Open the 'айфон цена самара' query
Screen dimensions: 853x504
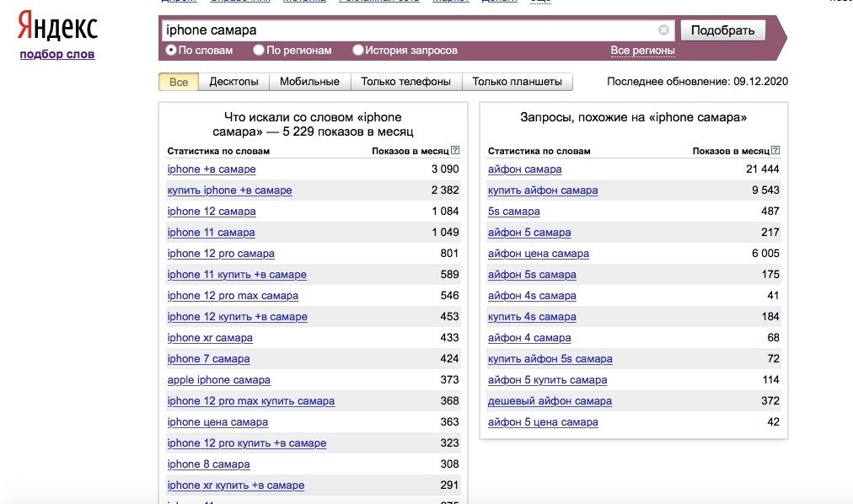[x=539, y=254]
